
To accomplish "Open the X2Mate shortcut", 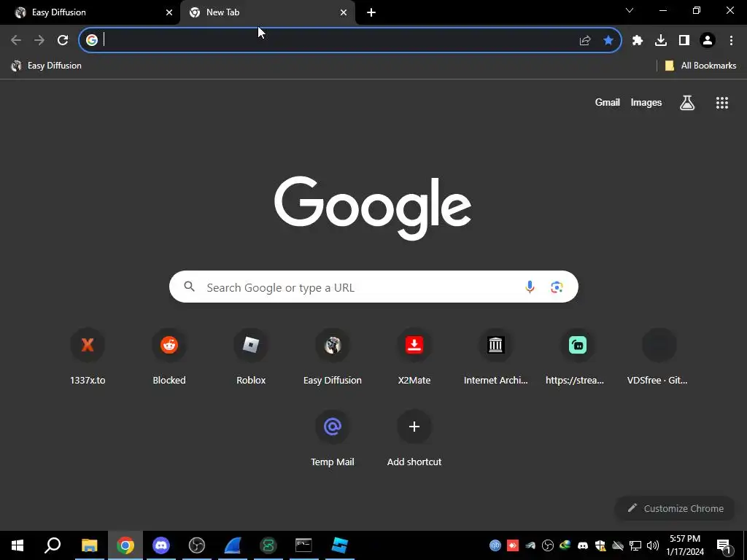I will [x=414, y=357].
